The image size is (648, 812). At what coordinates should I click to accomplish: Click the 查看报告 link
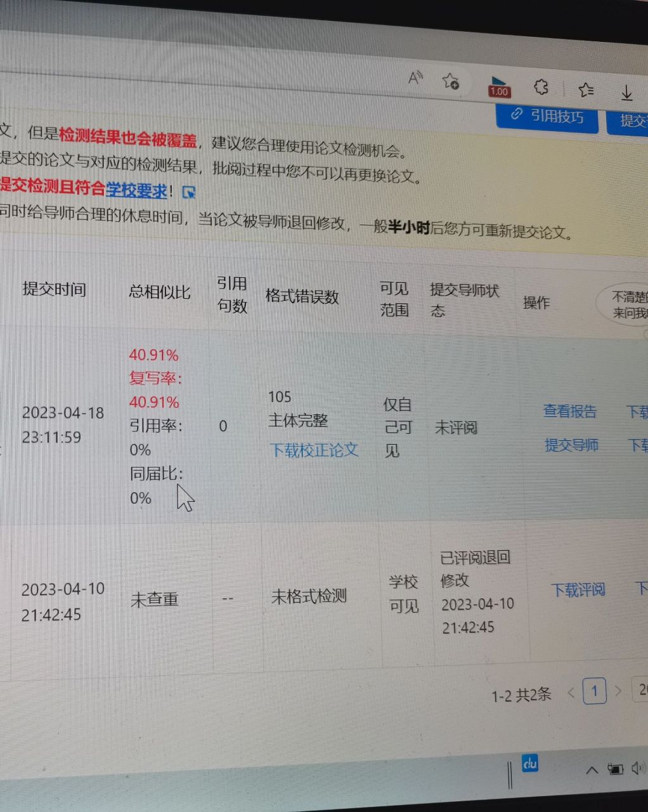tap(569, 411)
